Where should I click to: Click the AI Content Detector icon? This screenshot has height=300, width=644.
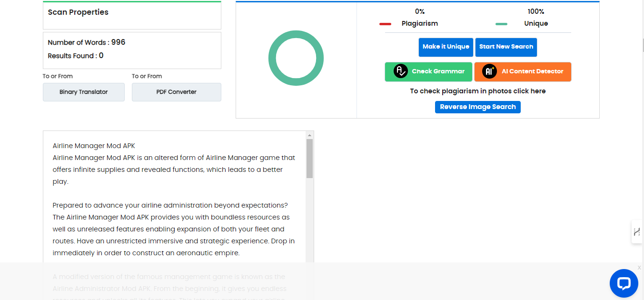point(489,71)
